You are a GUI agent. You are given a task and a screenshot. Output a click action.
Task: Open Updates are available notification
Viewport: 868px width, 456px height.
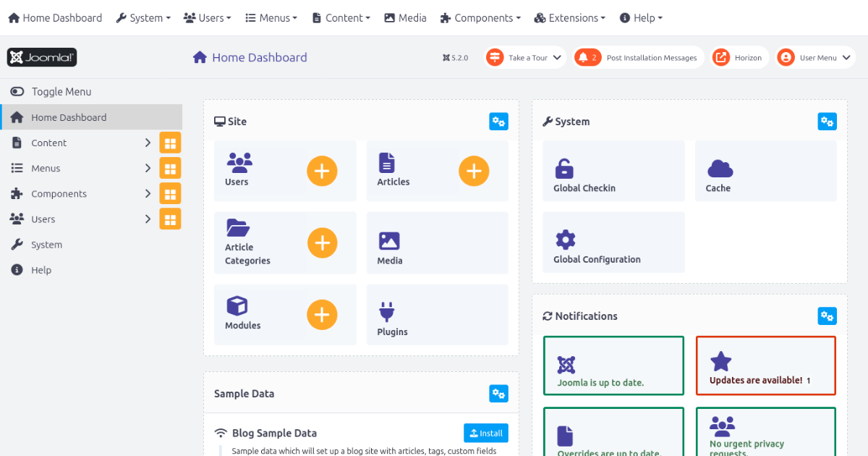point(765,366)
